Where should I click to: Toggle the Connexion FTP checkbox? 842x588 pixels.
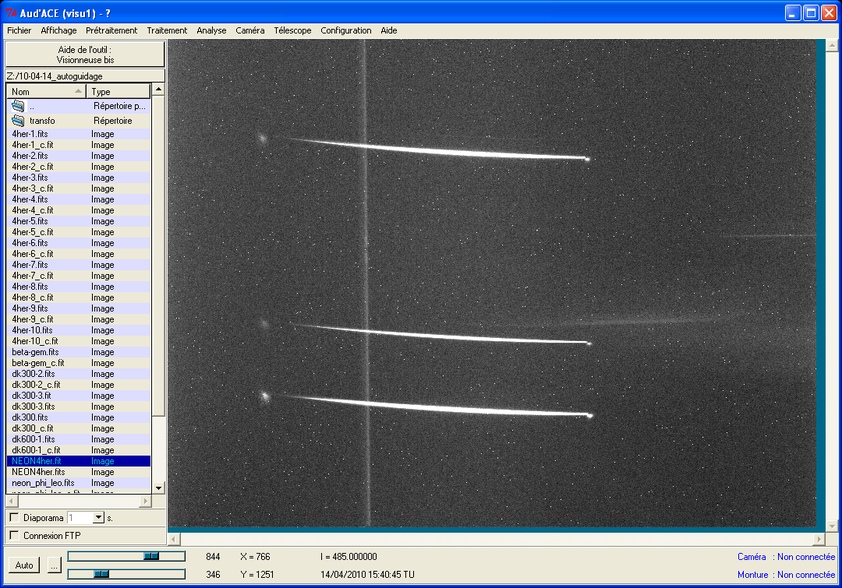pyautogui.click(x=14, y=535)
